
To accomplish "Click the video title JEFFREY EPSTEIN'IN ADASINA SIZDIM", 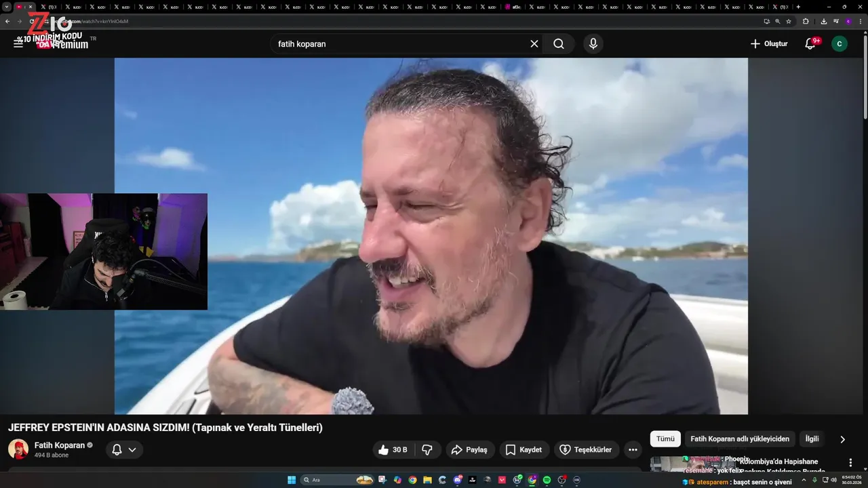I will point(165,428).
